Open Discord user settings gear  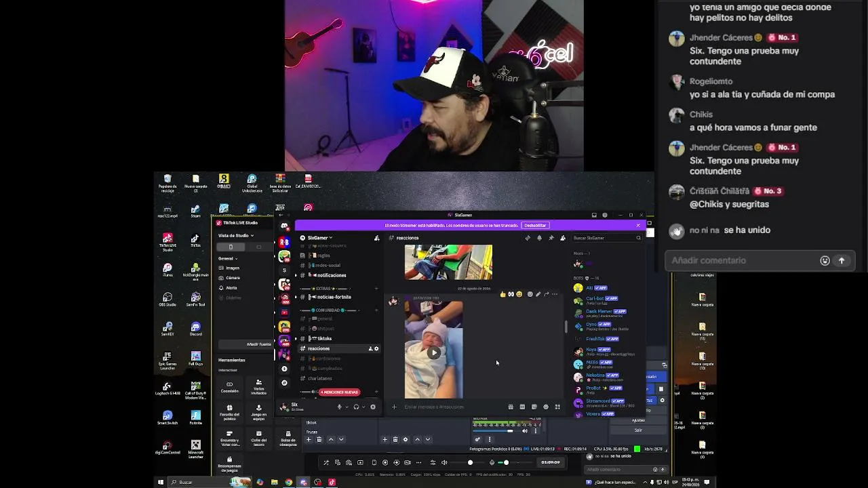373,407
